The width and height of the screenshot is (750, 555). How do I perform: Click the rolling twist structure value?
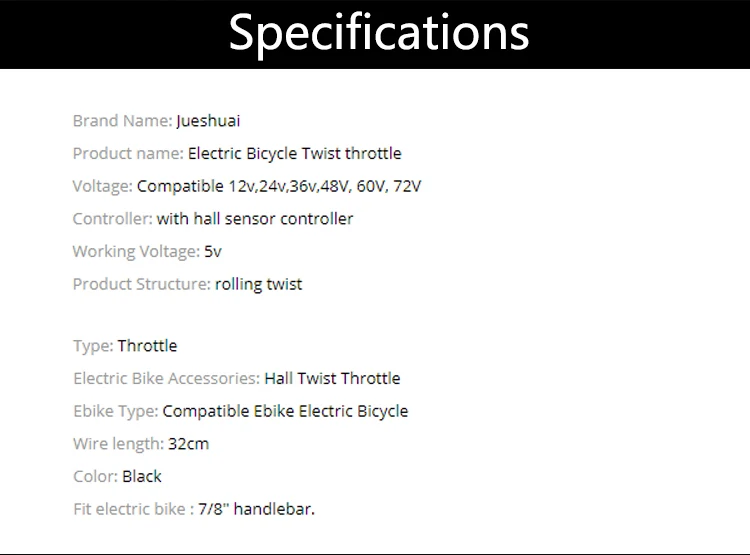click(x=259, y=284)
